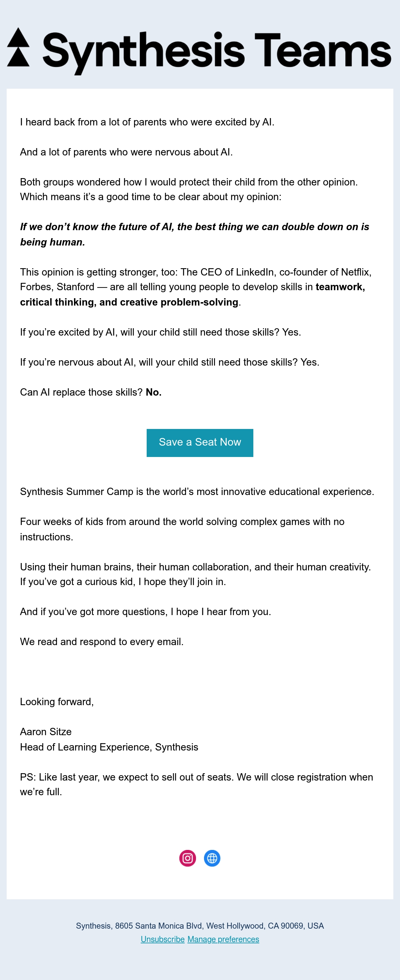The image size is (400, 980).
Task: Click the bold italic 'being human' statement
Action: (x=195, y=234)
